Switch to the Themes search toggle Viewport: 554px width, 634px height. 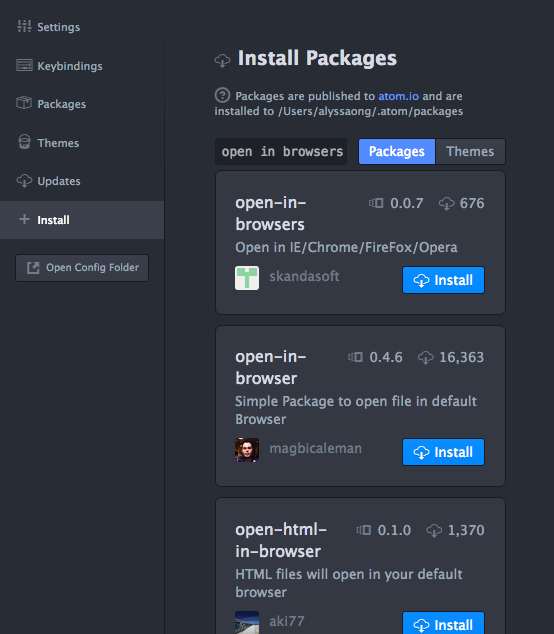point(470,152)
